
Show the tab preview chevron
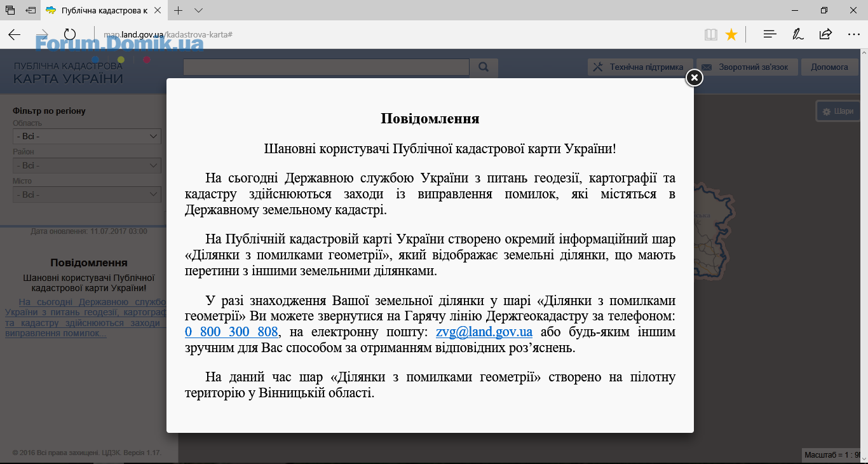(x=198, y=10)
